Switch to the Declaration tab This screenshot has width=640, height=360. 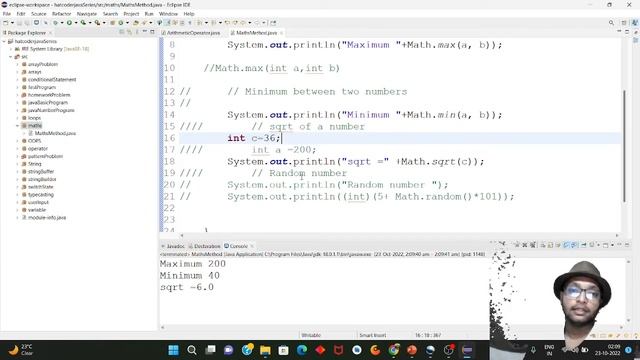[x=205, y=246]
